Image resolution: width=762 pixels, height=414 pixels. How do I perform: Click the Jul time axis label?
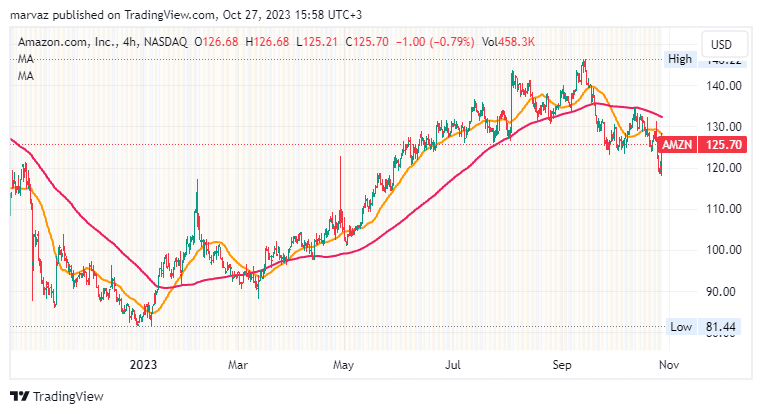(x=453, y=364)
